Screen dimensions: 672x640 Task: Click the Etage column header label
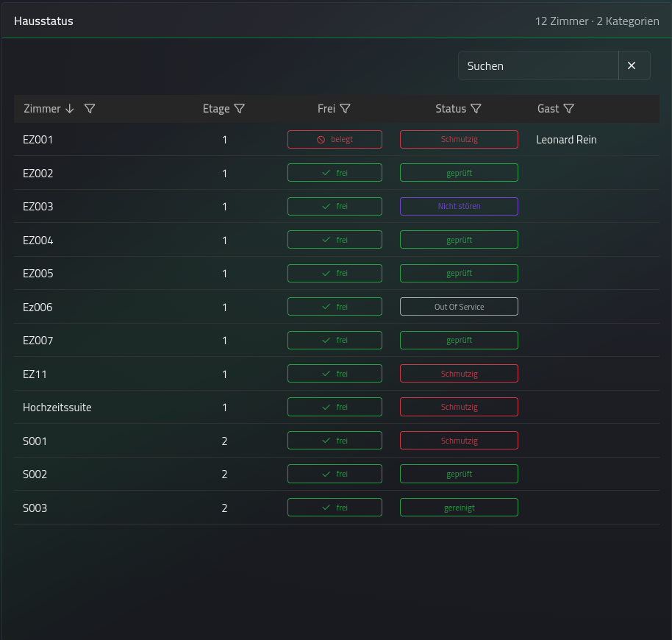(x=216, y=109)
